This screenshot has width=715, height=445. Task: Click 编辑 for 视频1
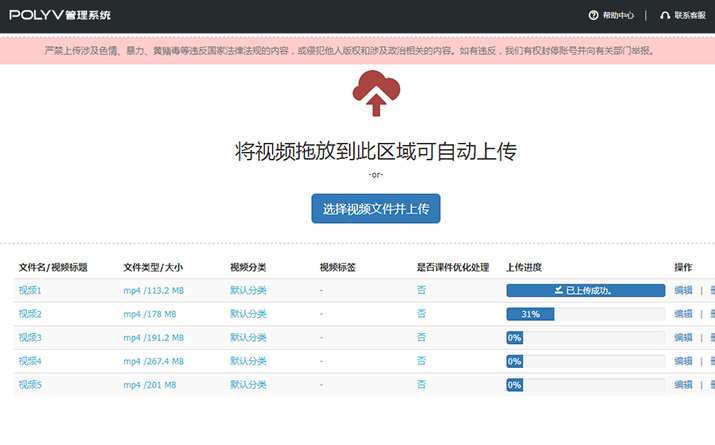coord(683,290)
